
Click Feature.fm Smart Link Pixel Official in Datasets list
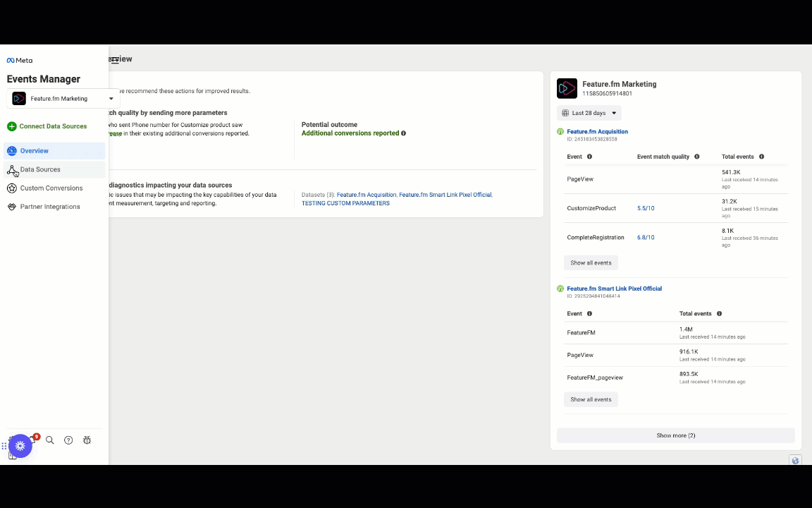click(445, 195)
